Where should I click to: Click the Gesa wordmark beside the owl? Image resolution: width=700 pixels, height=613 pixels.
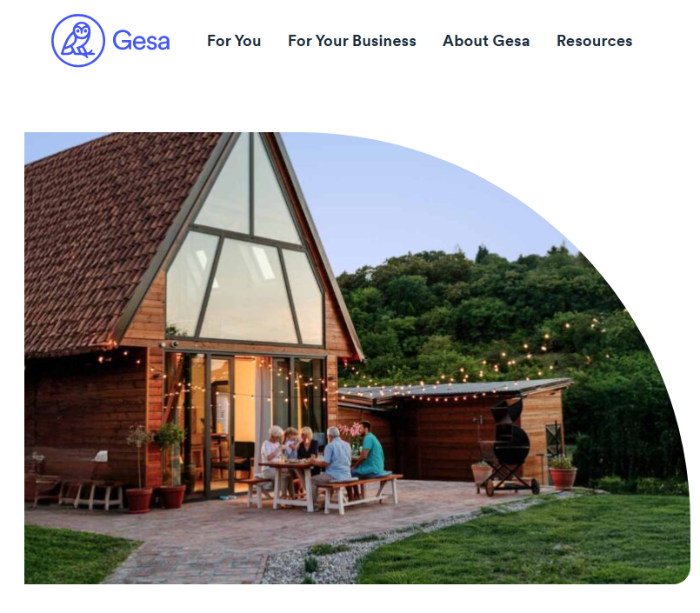pyautogui.click(x=141, y=41)
